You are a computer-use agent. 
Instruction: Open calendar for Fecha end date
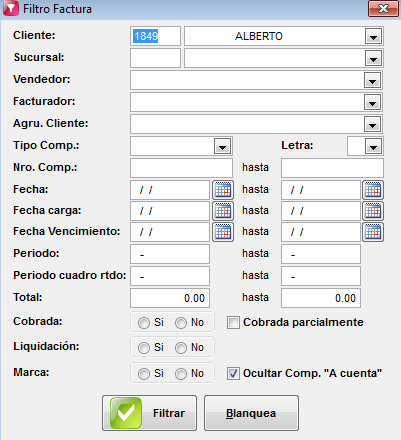click(373, 190)
